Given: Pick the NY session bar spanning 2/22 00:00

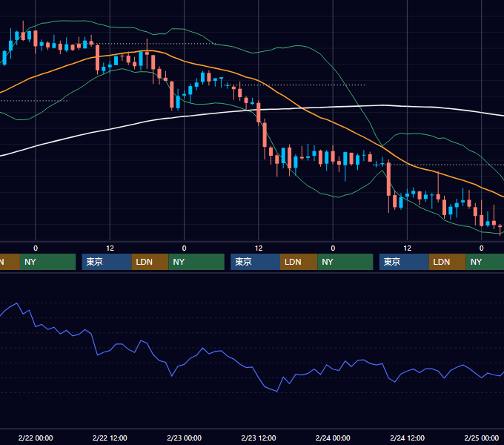Looking at the screenshot, I should (x=47, y=262).
